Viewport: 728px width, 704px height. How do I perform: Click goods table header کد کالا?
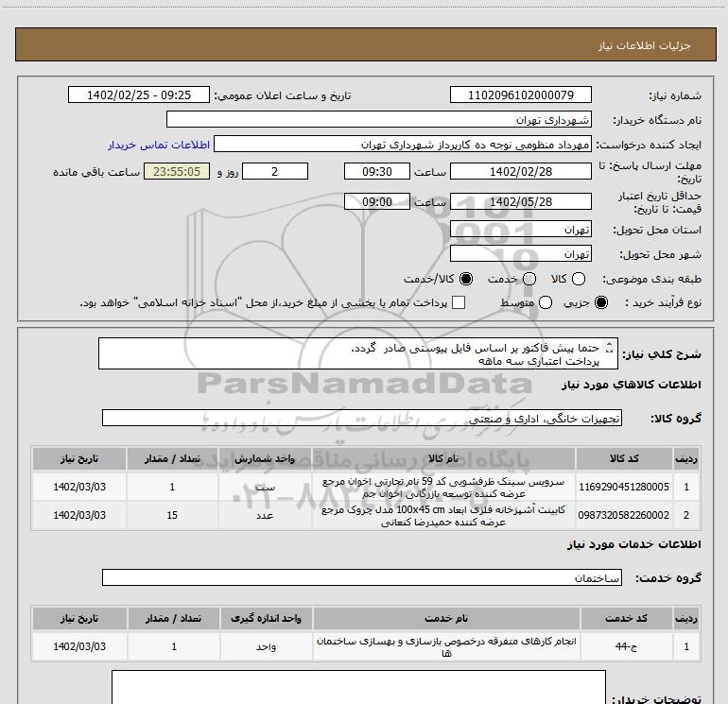tap(624, 458)
